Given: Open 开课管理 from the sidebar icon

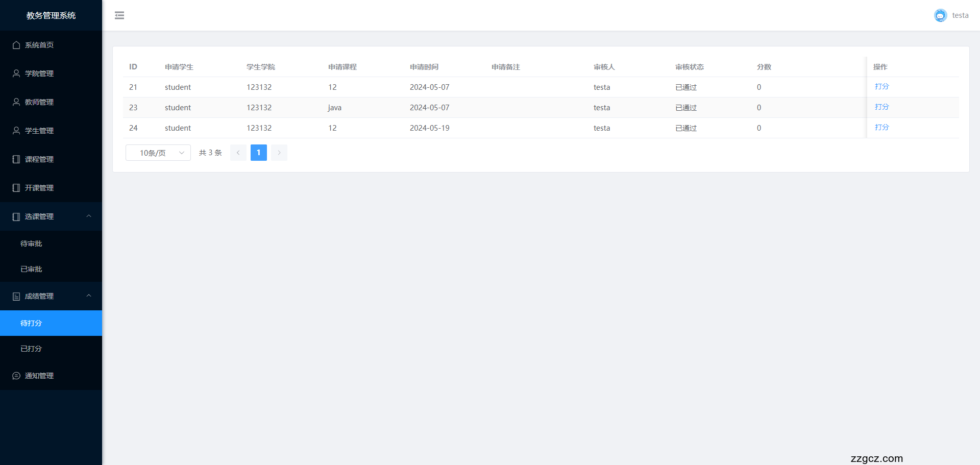Looking at the screenshot, I should coord(15,188).
